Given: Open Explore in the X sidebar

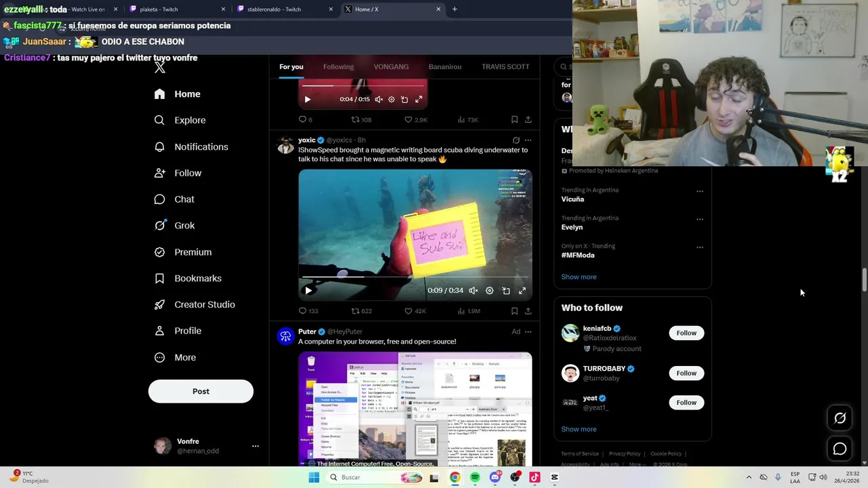Looking at the screenshot, I should pos(180,120).
